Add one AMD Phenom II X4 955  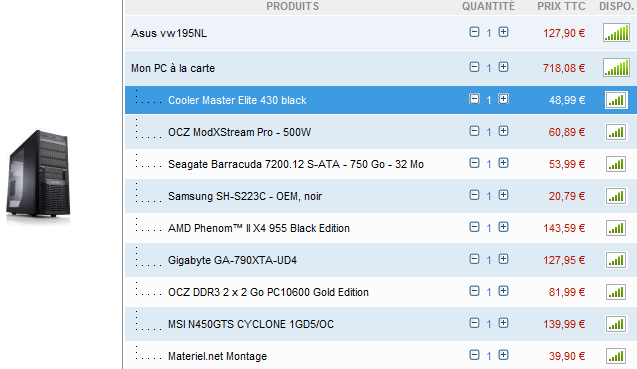(x=503, y=227)
